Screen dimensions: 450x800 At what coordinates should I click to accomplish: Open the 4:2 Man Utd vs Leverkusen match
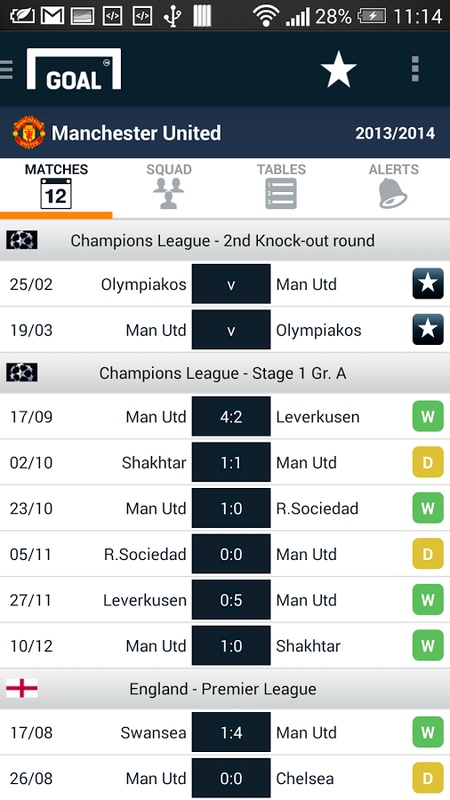click(231, 416)
